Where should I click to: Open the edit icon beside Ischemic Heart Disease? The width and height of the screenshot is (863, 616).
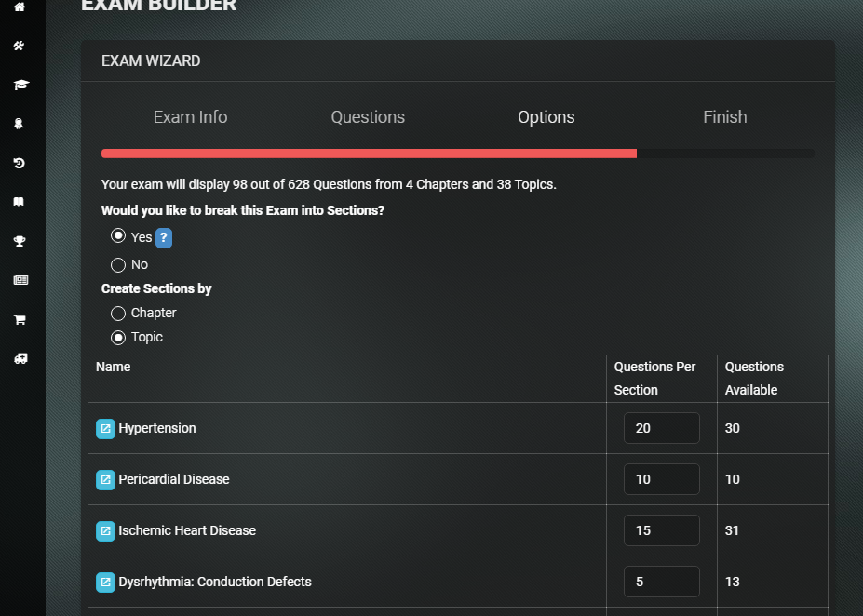106,530
